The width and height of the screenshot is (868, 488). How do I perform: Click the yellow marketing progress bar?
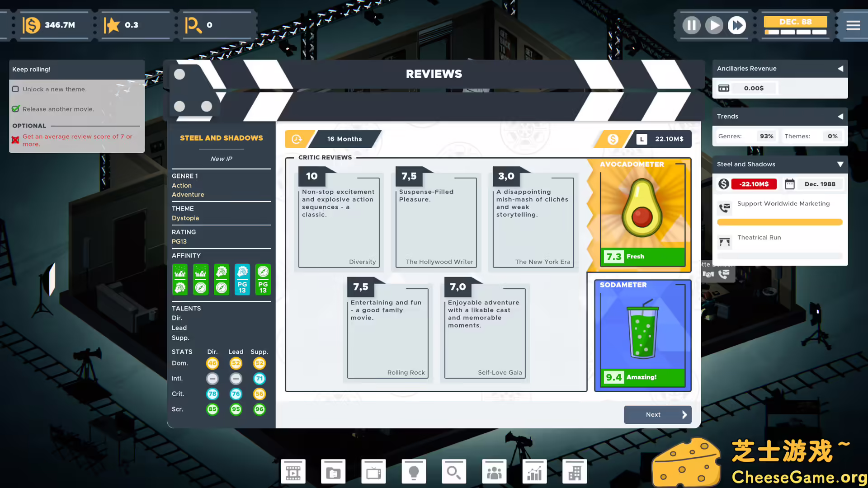click(x=779, y=222)
